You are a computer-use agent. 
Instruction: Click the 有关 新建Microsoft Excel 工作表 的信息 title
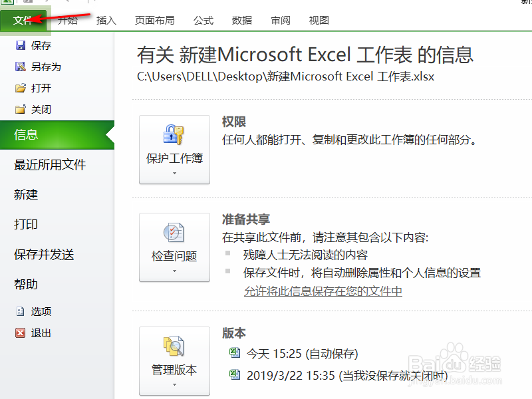point(305,55)
